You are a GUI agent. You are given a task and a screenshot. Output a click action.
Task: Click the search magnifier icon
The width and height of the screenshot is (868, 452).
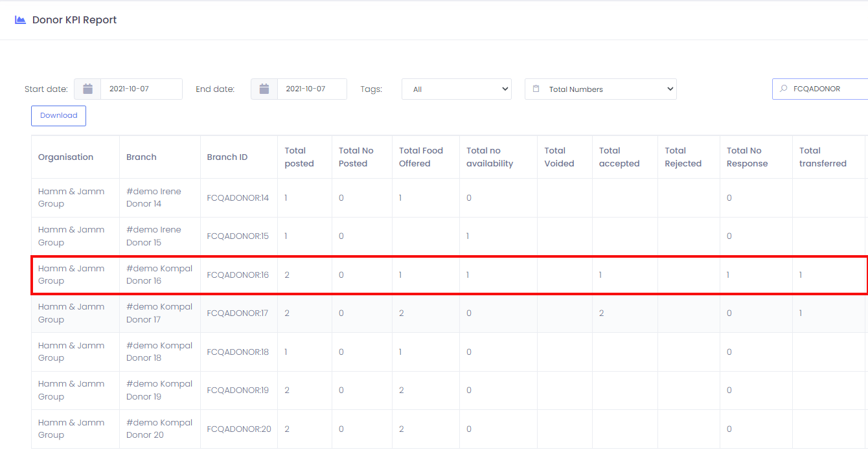784,89
